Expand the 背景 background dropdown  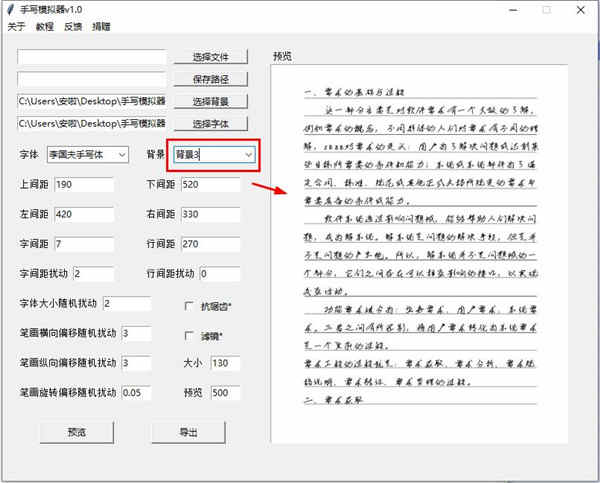(x=214, y=155)
